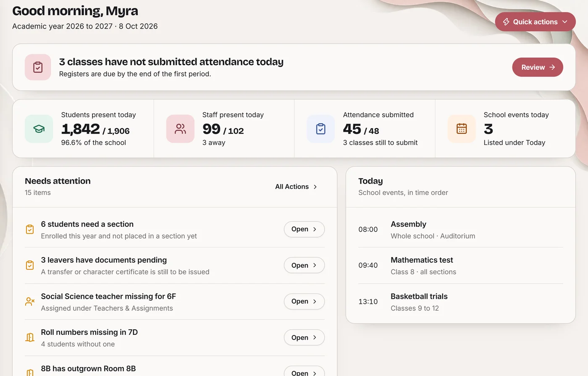The height and width of the screenshot is (376, 588).
Task: Click the Needs attention heading
Action: coord(58,181)
